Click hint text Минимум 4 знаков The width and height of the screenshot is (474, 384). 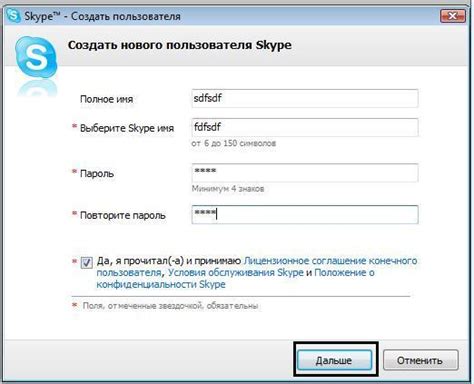(228, 189)
